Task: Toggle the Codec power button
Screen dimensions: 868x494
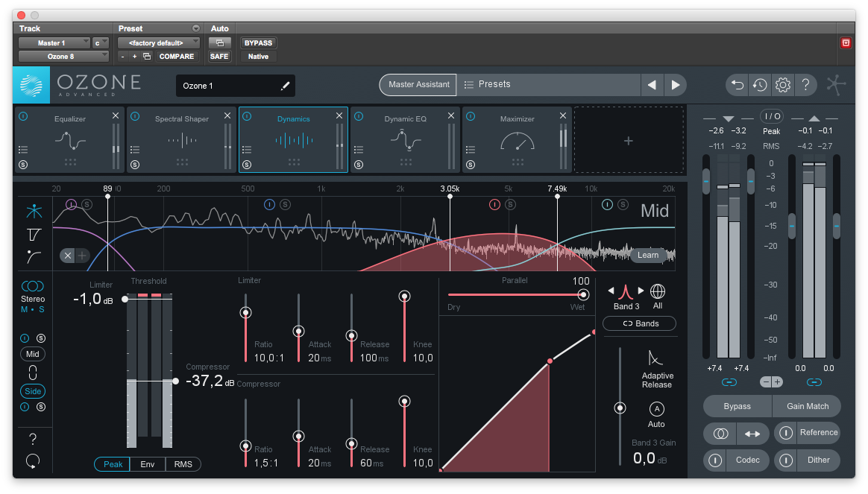Action: click(715, 460)
